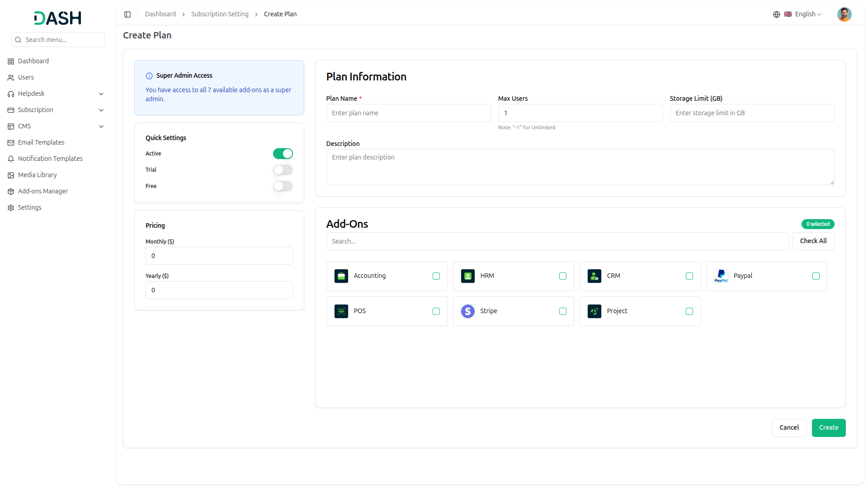Click the POS add-on icon
This screenshot has width=868, height=488.
coord(341,311)
